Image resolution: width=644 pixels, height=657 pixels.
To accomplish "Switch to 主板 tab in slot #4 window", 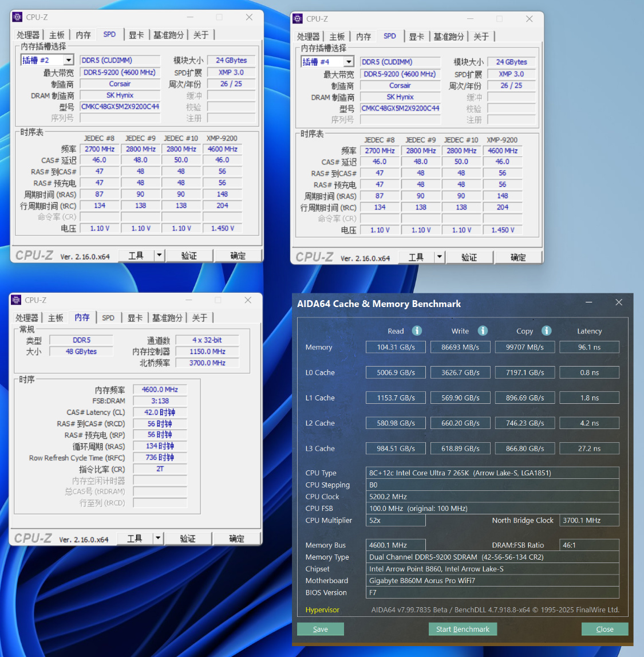I will point(337,37).
